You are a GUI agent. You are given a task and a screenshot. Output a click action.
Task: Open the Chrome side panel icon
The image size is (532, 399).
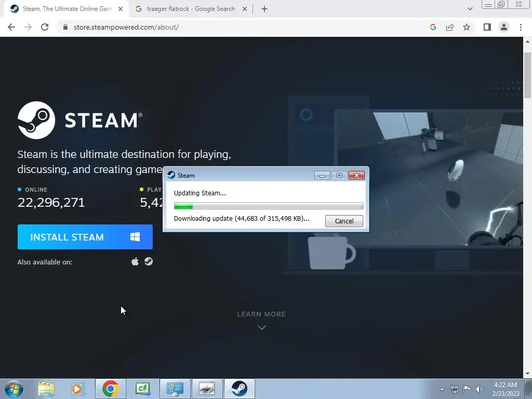pyautogui.click(x=487, y=27)
